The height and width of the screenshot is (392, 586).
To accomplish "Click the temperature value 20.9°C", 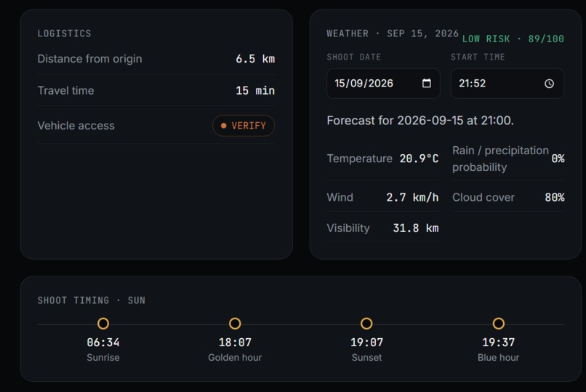I will pyautogui.click(x=419, y=159).
